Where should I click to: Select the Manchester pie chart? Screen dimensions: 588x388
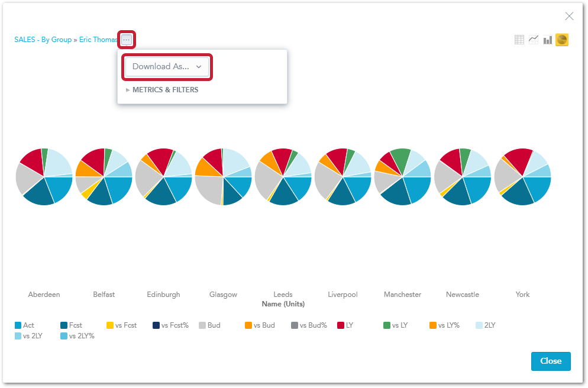click(402, 177)
